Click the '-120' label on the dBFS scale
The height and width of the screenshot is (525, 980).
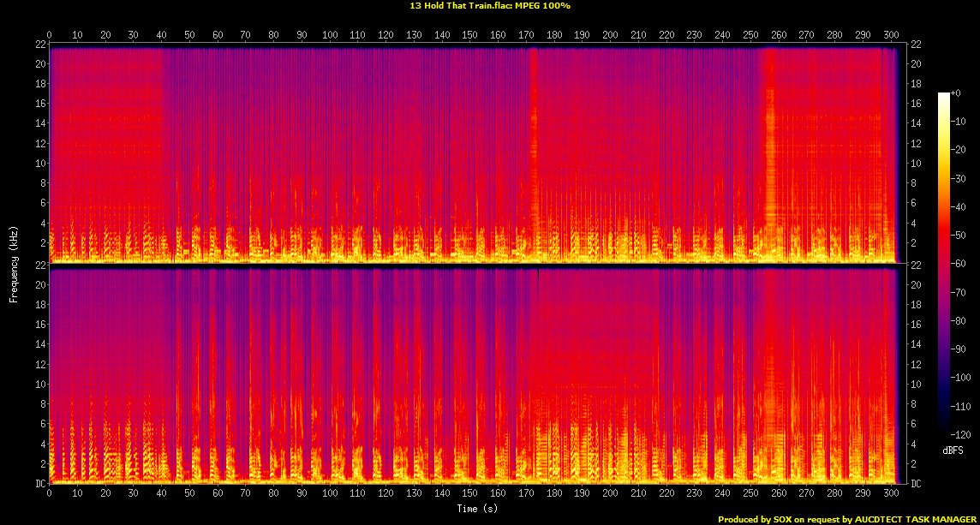(962, 434)
